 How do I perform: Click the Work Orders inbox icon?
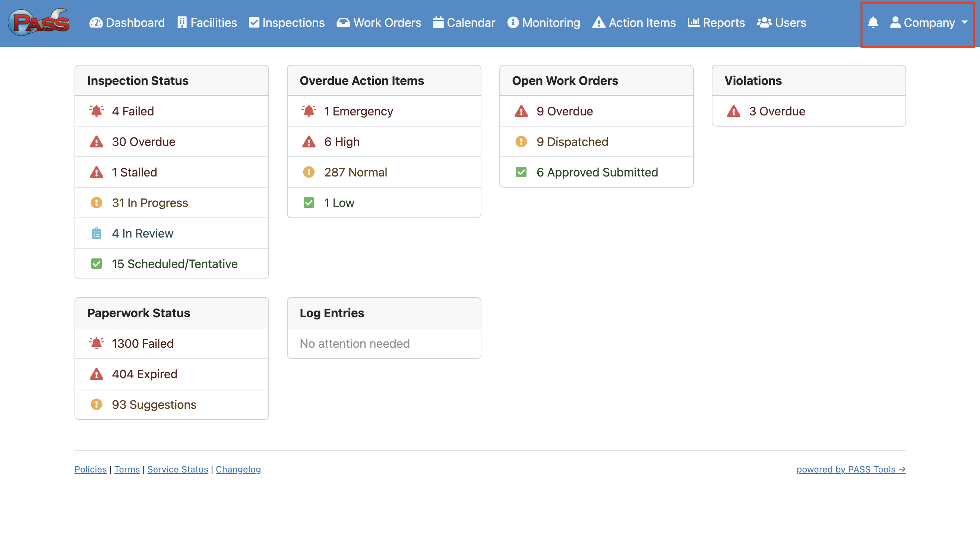pyautogui.click(x=343, y=23)
